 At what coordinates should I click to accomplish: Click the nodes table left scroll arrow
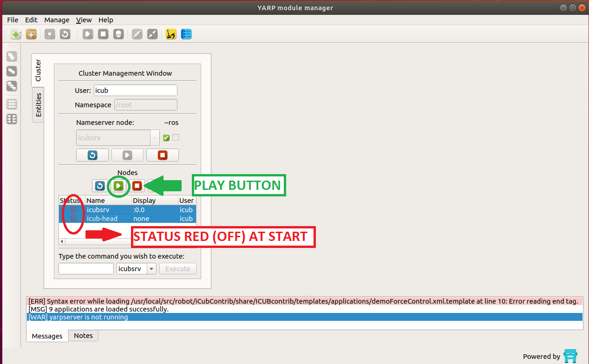point(62,242)
